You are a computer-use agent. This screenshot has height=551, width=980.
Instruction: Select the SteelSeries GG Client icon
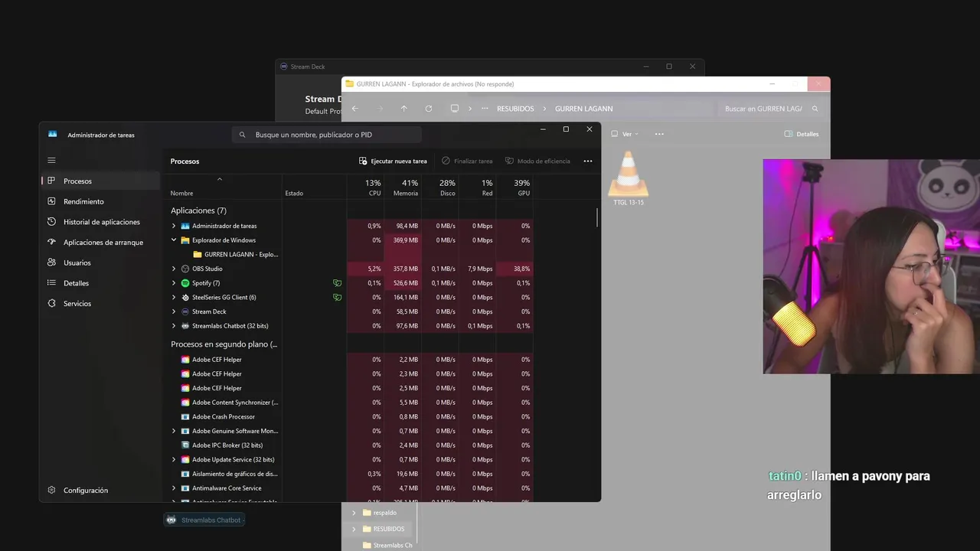(185, 297)
